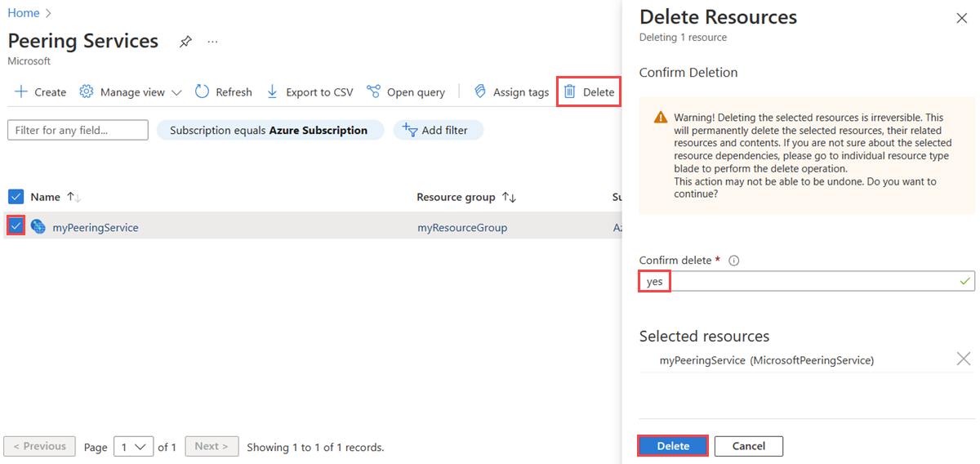Open the Manage view menu
This screenshot has height=464, width=980.
131,92
